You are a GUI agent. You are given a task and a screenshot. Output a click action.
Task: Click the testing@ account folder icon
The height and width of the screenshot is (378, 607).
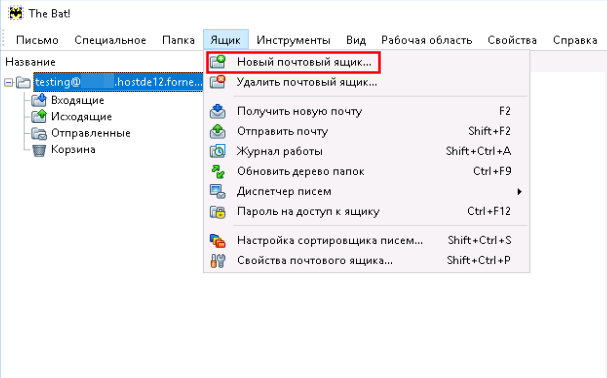coord(23,82)
